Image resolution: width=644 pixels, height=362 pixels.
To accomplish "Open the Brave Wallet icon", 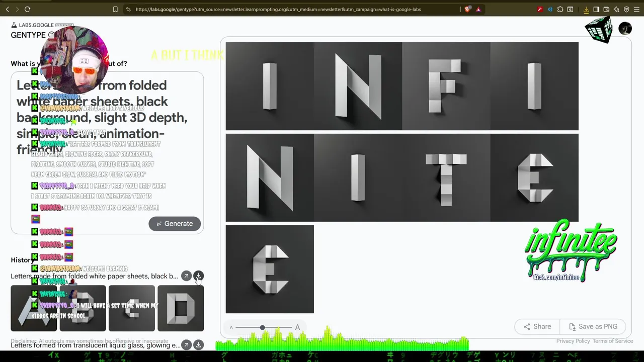I will pyautogui.click(x=606, y=9).
